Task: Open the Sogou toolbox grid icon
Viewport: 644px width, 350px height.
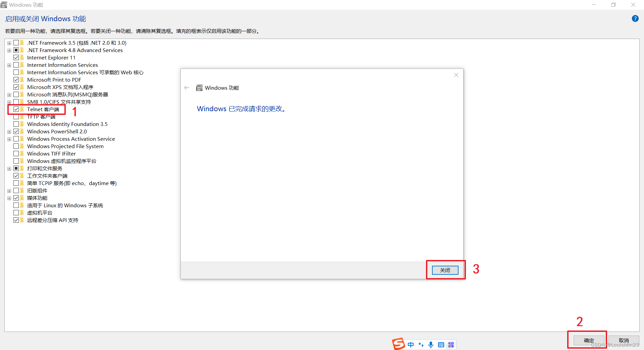Action: point(451,345)
